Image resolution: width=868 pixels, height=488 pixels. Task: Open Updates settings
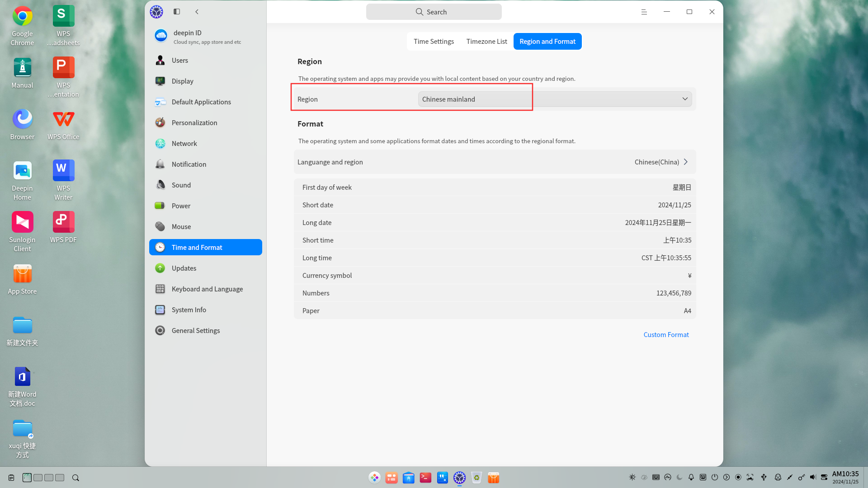(206, 268)
